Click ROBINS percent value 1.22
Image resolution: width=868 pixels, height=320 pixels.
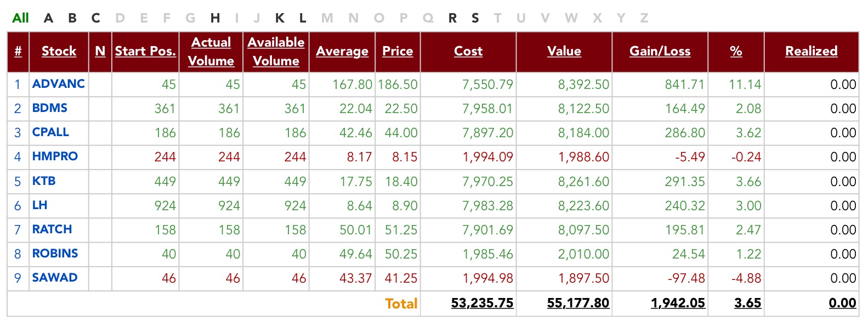(748, 254)
